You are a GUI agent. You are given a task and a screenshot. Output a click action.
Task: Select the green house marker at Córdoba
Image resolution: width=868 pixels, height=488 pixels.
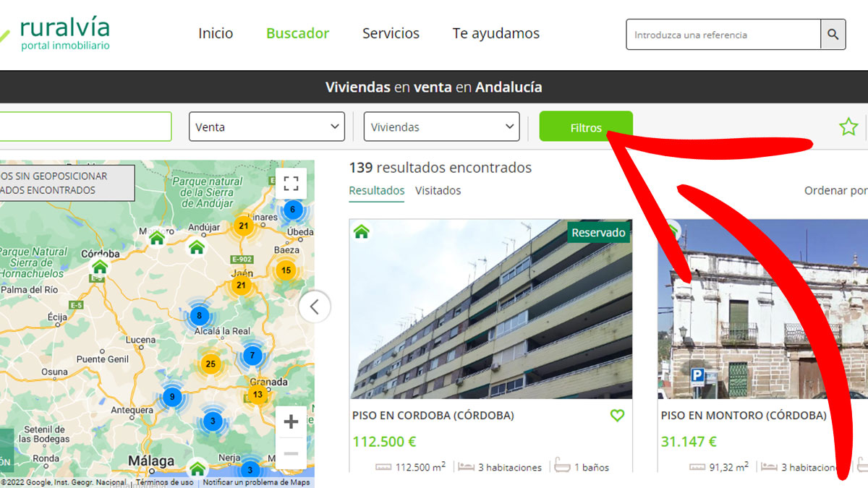click(x=100, y=267)
